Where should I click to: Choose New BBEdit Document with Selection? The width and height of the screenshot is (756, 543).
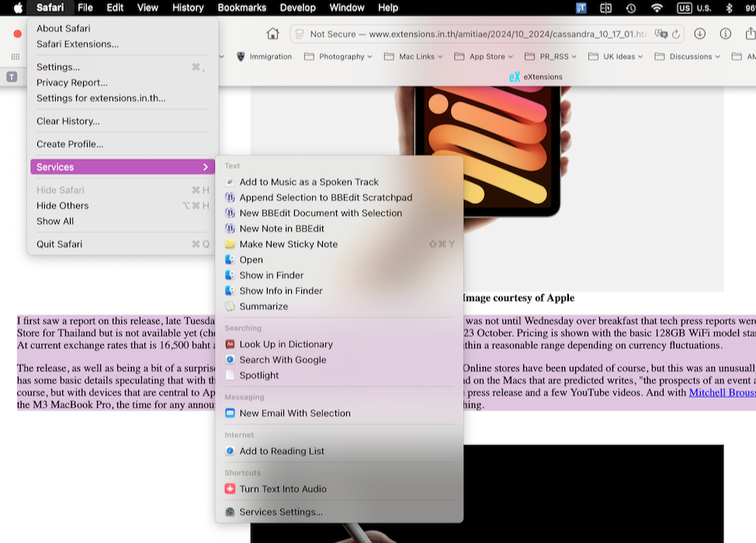[339, 213]
